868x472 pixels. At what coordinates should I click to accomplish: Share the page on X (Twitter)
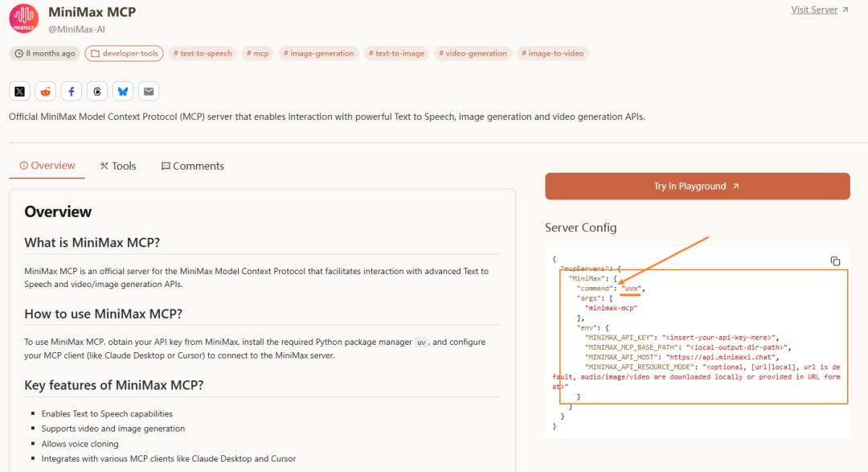coord(19,92)
